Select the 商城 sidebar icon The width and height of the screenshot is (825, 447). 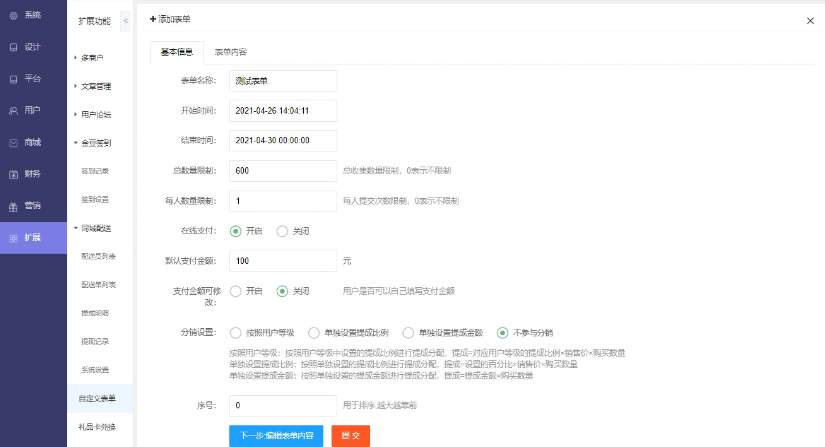[x=13, y=142]
